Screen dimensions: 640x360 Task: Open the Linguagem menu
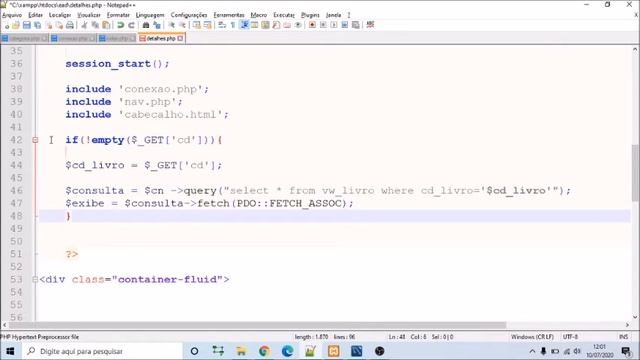pyautogui.click(x=150, y=15)
